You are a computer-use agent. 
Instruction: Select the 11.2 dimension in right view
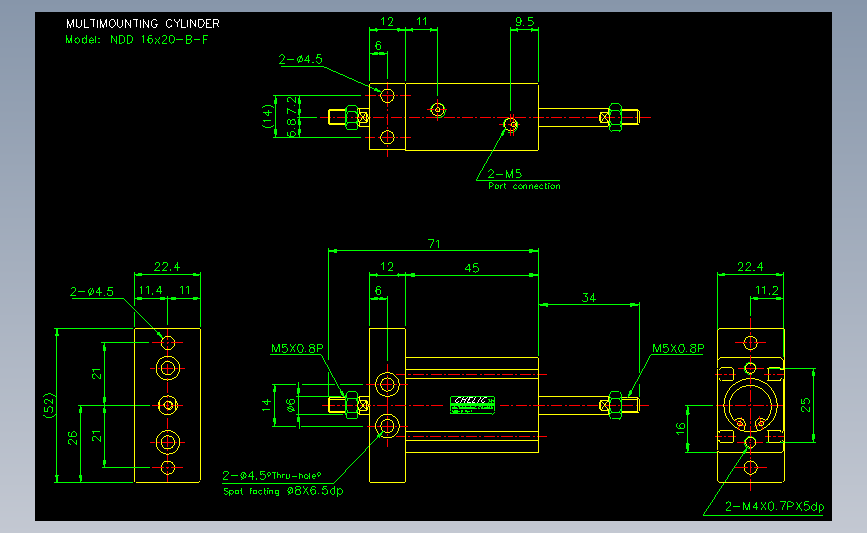pos(766,291)
